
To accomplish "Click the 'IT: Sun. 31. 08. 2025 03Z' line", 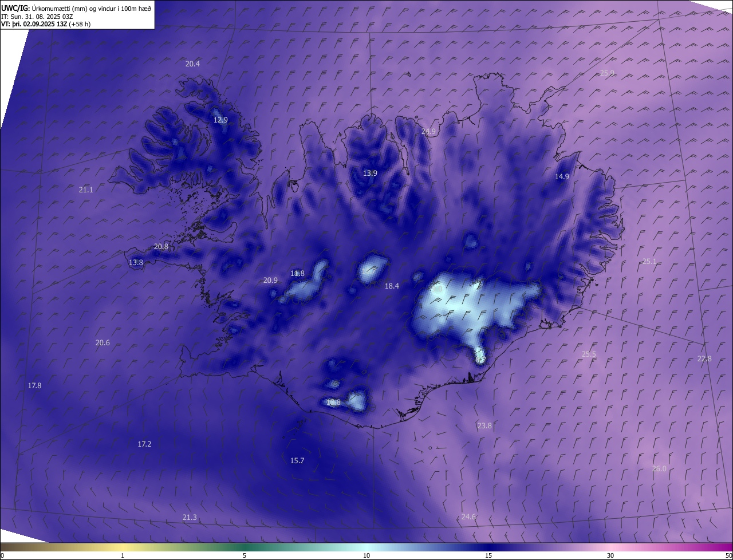I will [x=37, y=17].
